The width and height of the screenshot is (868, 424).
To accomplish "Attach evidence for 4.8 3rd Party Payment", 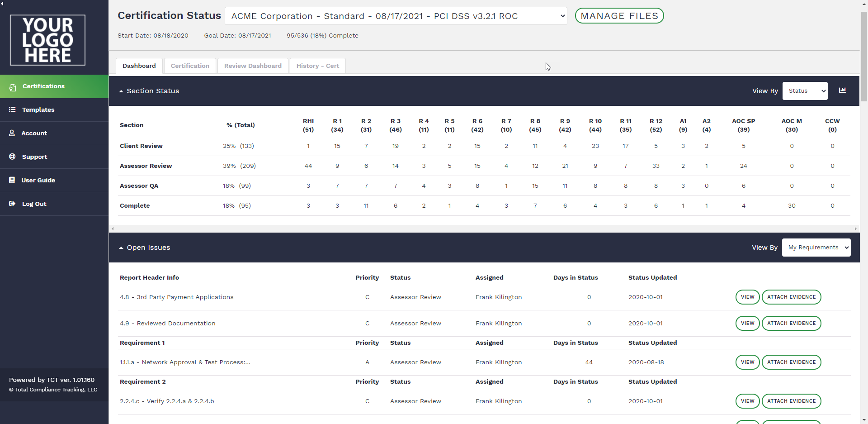I will [792, 297].
